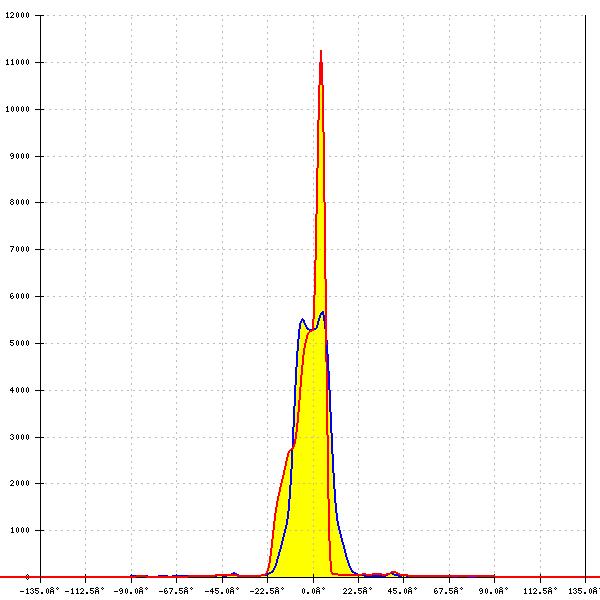Screen dimensions: 600x600
Task: Click the 2000 y-axis label
Action: click(x=20, y=483)
